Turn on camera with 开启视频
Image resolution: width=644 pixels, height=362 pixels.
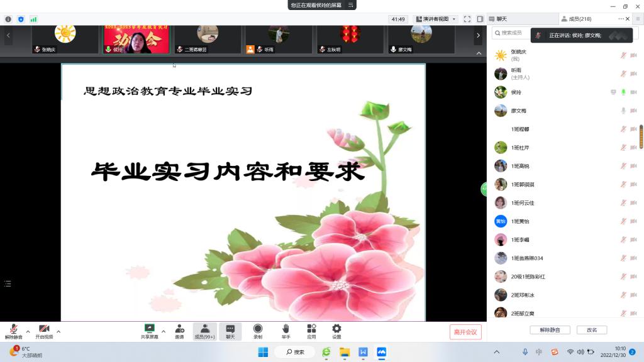click(44, 329)
